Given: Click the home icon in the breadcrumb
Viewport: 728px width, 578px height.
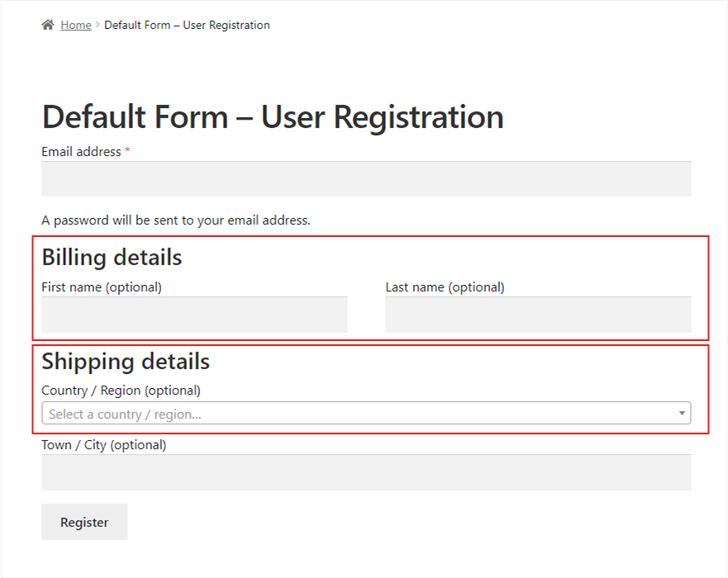Looking at the screenshot, I should click(47, 24).
